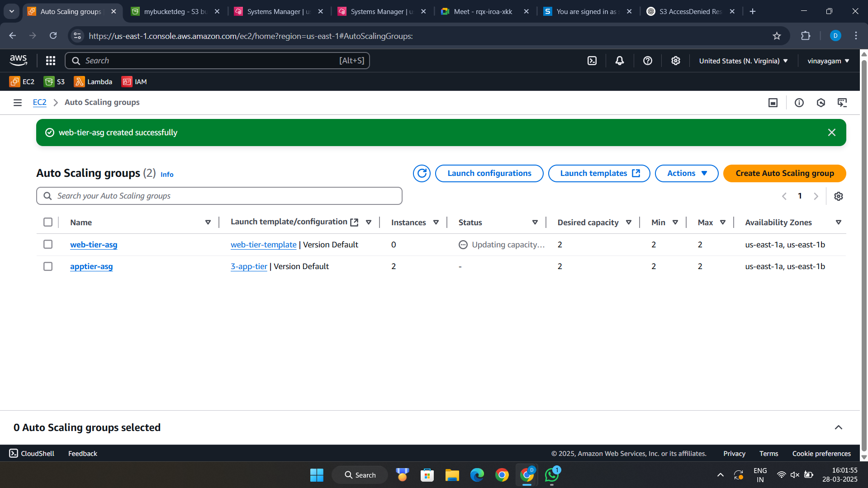Open CloudShell from top navigation icon

coord(592,61)
